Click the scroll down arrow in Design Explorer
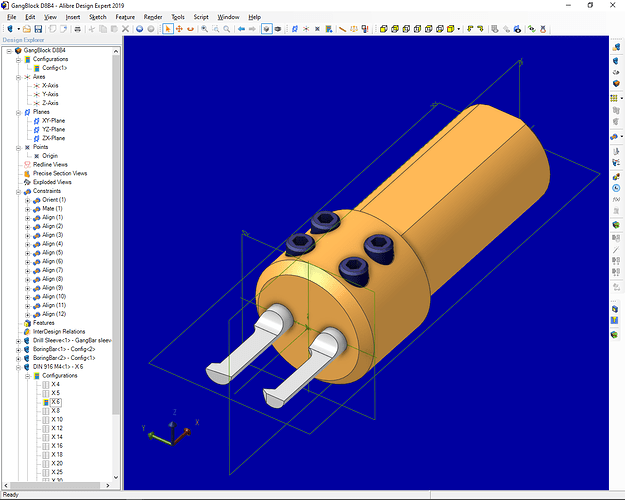625x500 pixels. [116, 477]
